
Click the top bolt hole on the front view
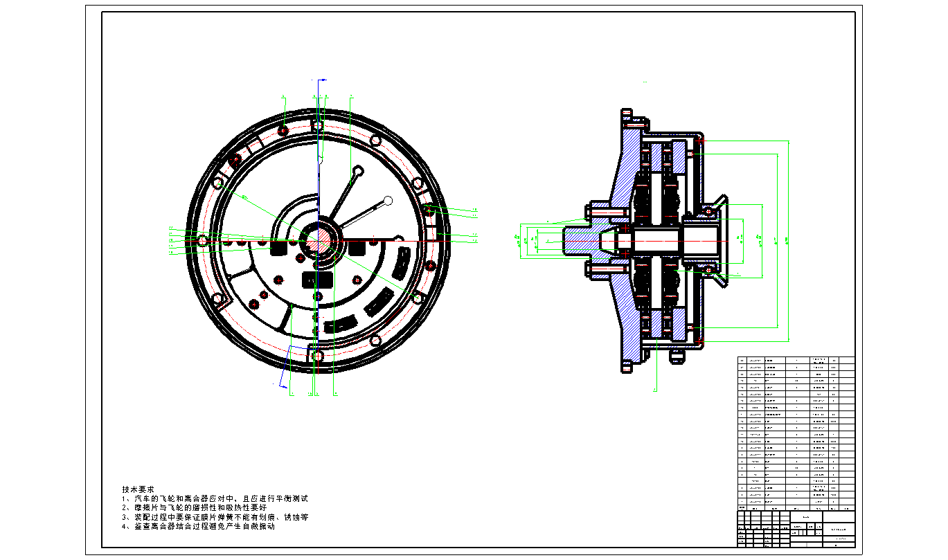pyautogui.click(x=316, y=125)
